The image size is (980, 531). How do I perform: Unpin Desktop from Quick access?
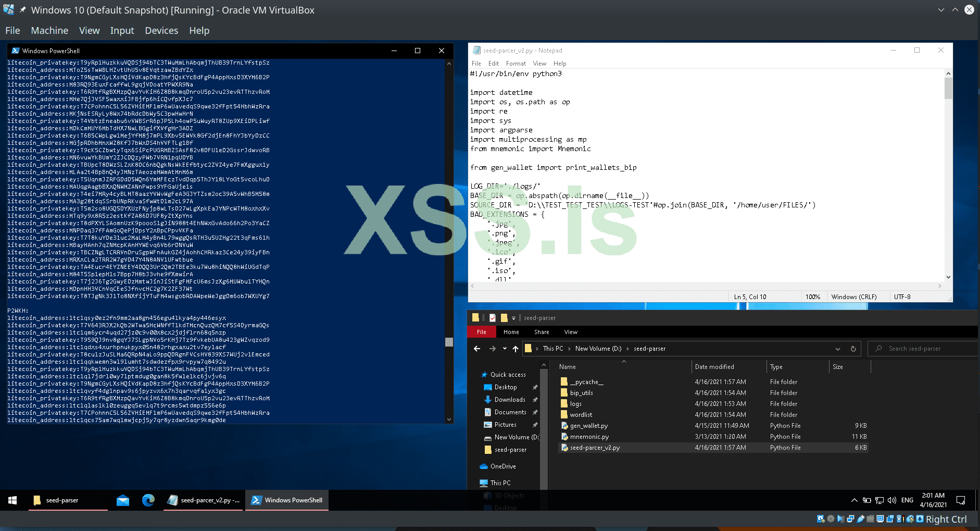535,387
